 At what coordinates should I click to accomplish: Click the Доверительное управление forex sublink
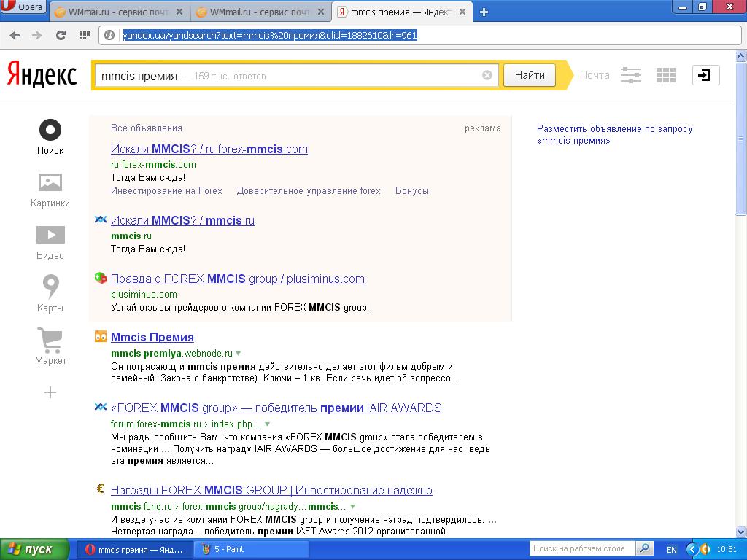[309, 191]
